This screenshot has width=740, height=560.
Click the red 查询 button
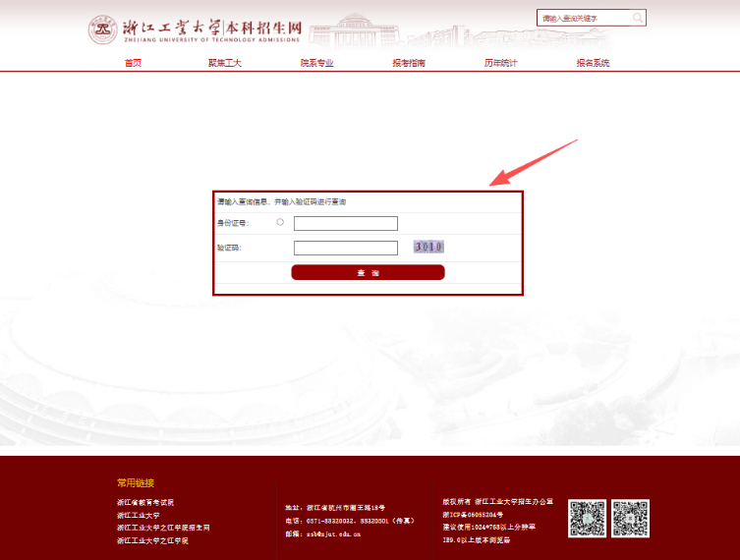(x=369, y=272)
